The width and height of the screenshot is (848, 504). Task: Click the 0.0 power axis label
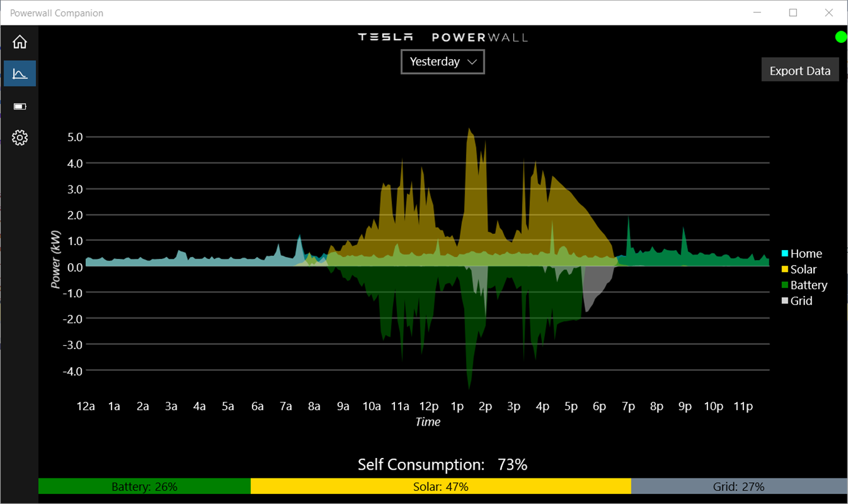point(75,267)
